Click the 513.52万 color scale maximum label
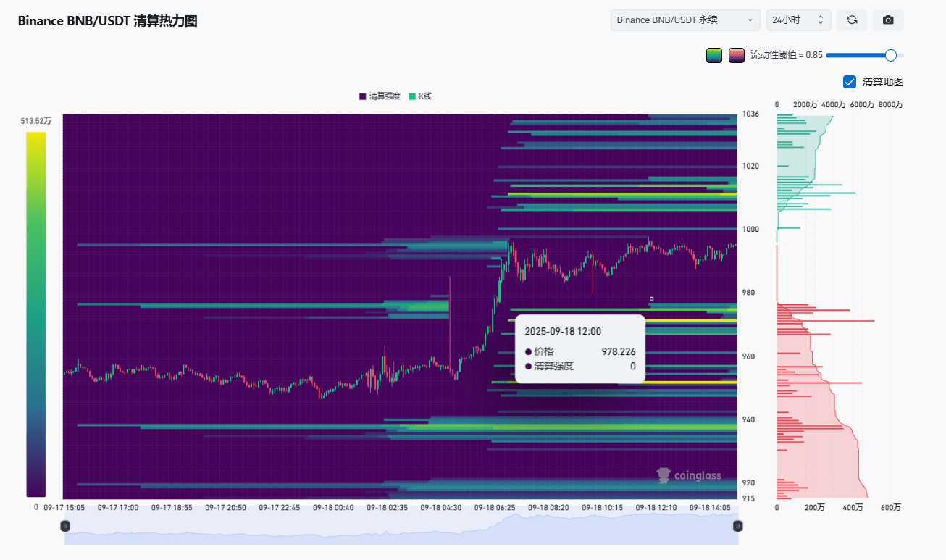The image size is (946, 560). point(36,122)
